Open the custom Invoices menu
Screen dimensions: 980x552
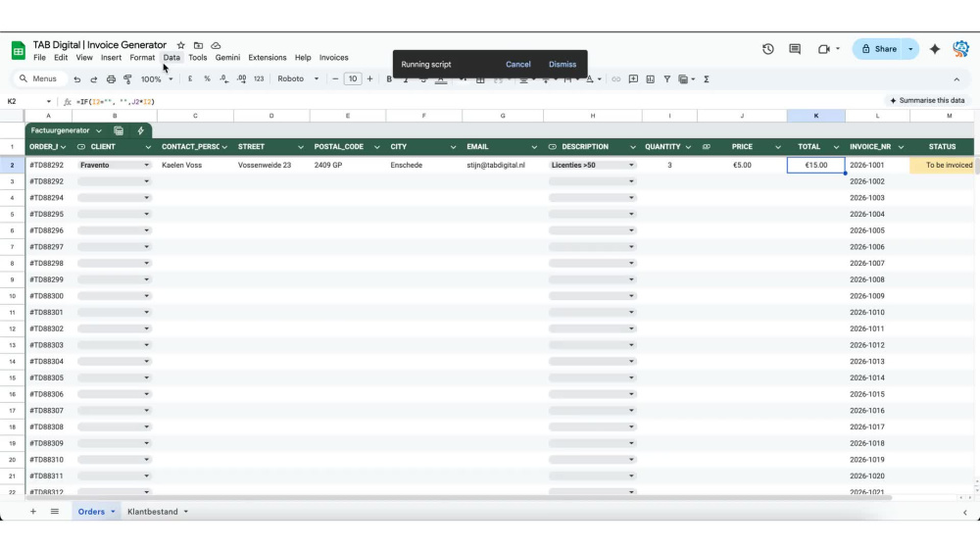click(334, 58)
